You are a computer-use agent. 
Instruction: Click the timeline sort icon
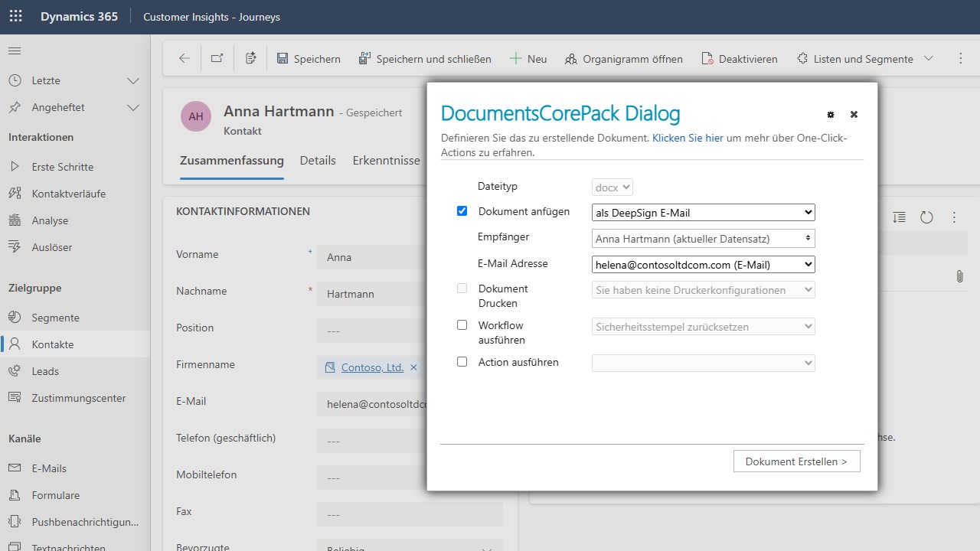click(900, 217)
